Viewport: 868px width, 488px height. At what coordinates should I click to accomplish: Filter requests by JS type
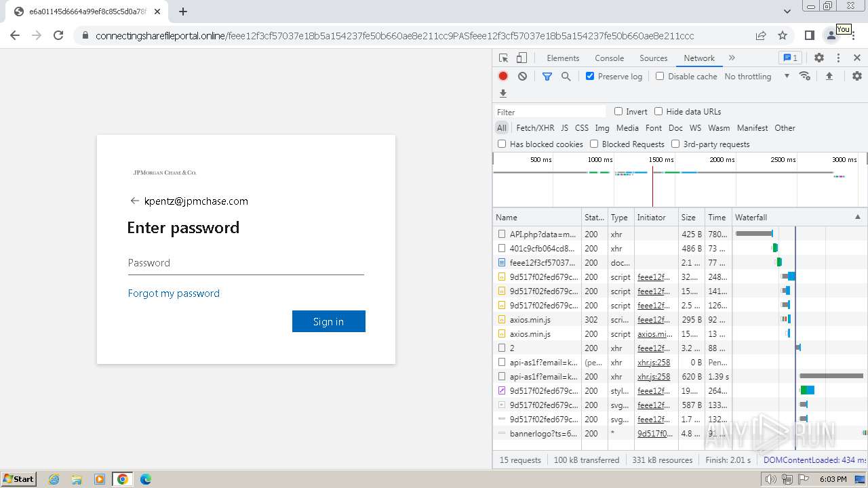(x=564, y=127)
